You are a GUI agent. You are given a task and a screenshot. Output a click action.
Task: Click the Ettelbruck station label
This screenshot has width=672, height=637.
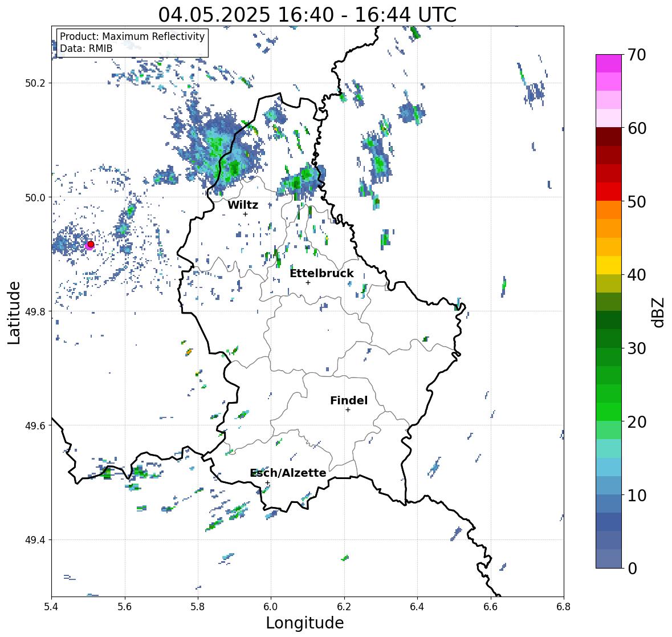coord(321,273)
